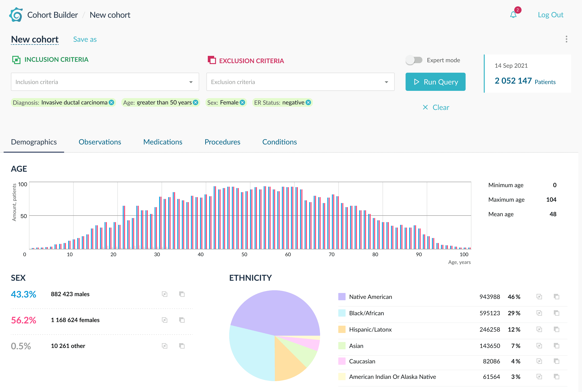The image size is (582, 392).
Task: Remove the Age greater than 50 filter
Action: [x=196, y=102]
